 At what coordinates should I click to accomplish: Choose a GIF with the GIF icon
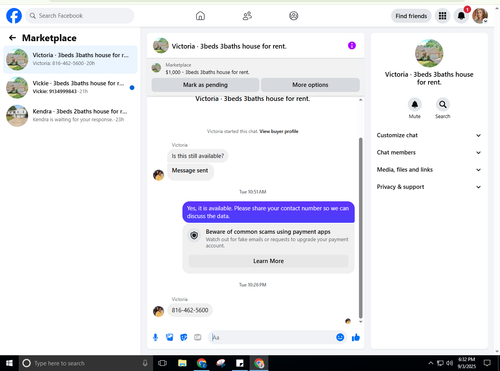click(198, 337)
